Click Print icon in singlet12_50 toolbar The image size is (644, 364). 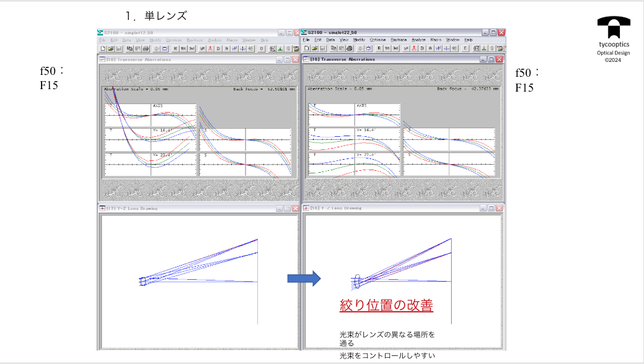(146, 48)
